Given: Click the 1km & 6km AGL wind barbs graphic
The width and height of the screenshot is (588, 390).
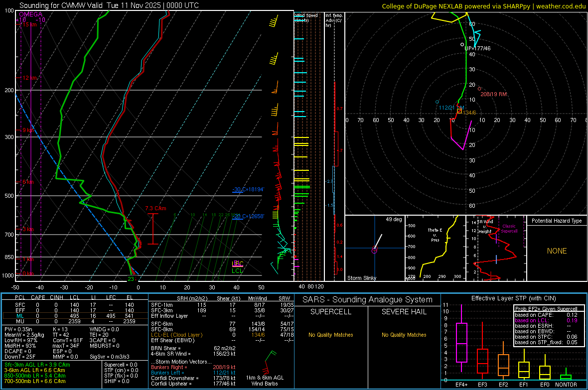Looking at the screenshot, I should (270, 362).
